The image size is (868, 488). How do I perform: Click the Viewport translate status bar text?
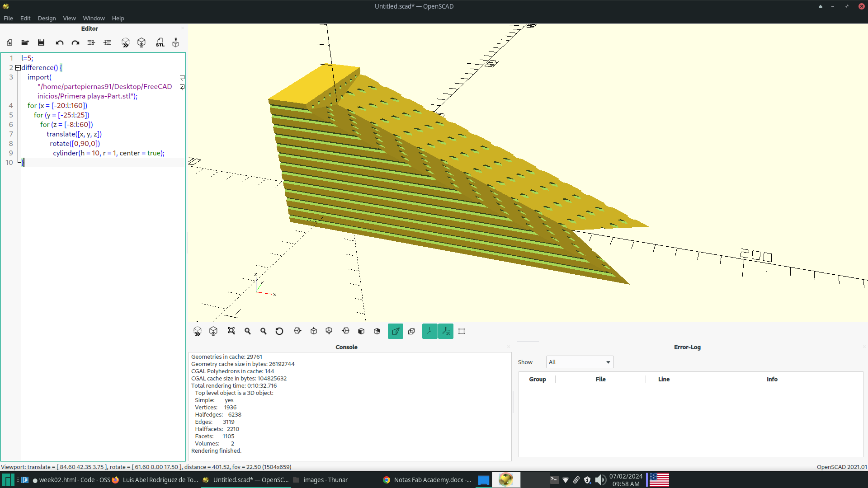(x=146, y=467)
